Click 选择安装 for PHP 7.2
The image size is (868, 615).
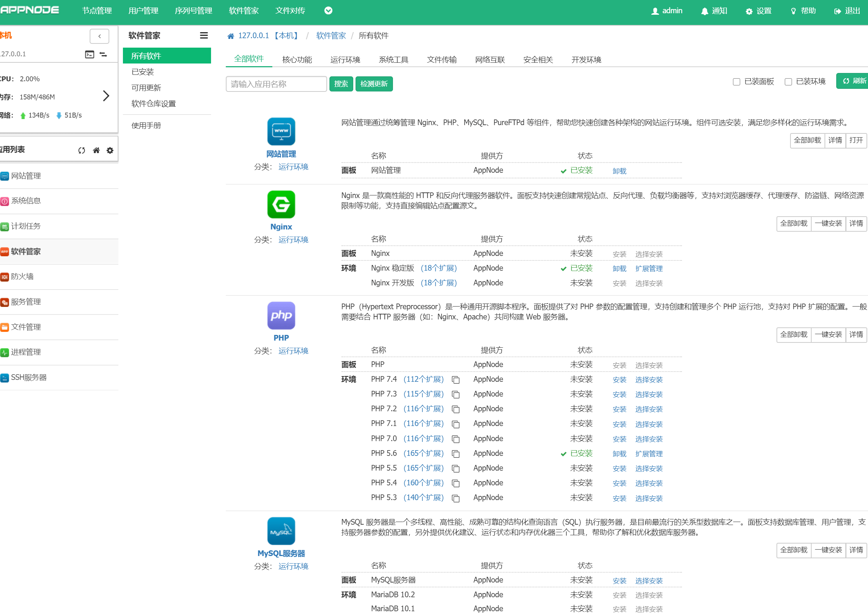coord(649,409)
